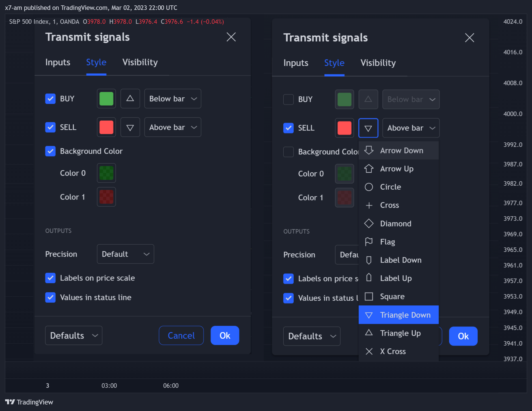Enable Background Color in right dialog

pos(288,152)
